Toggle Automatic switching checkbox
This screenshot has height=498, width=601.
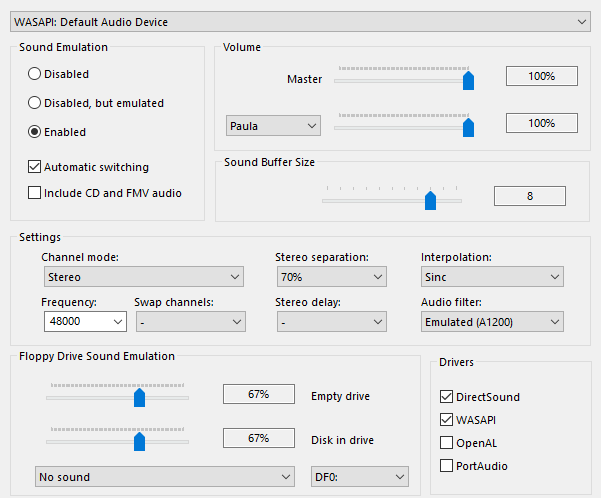pyautogui.click(x=35, y=167)
